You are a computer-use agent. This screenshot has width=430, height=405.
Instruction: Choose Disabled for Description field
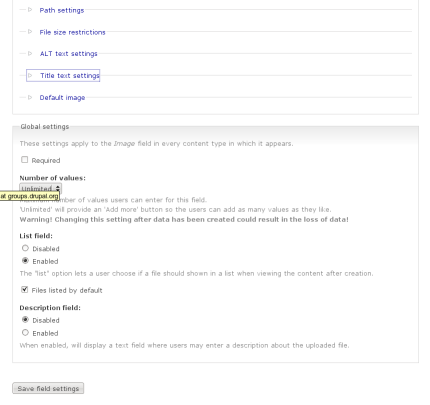click(x=25, y=320)
